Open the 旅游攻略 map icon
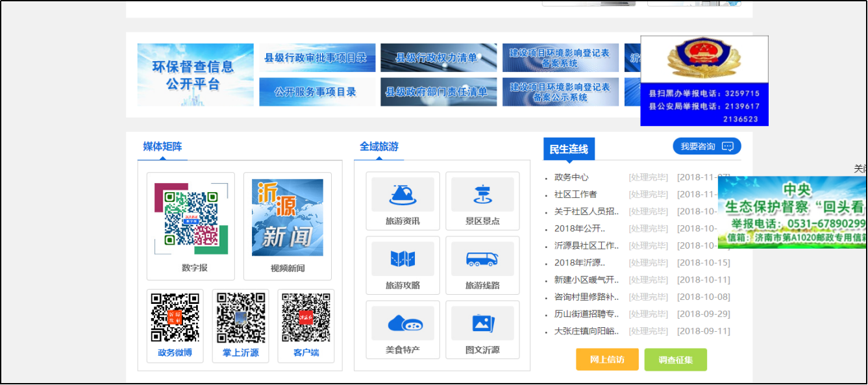 [x=403, y=259]
